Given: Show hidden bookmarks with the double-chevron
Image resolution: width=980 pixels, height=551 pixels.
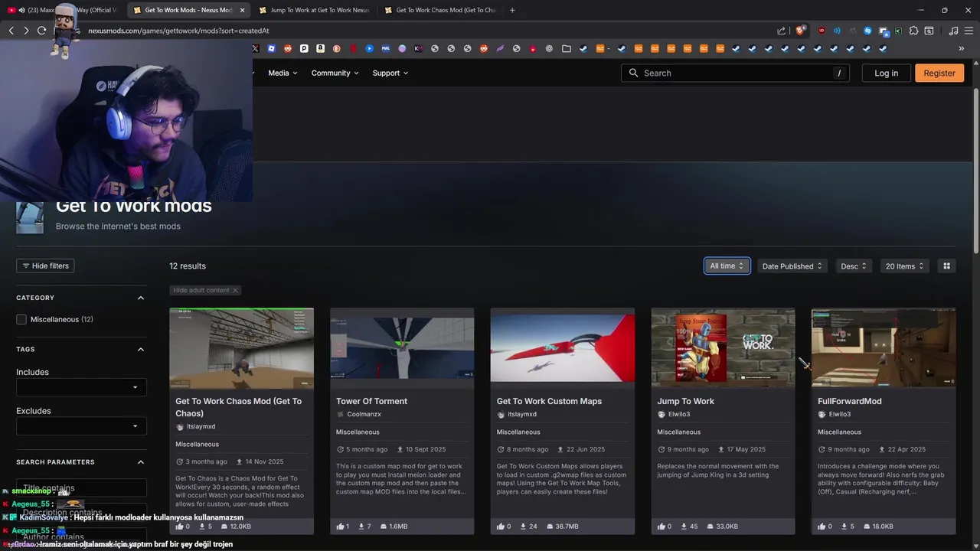Looking at the screenshot, I should pos(961,48).
